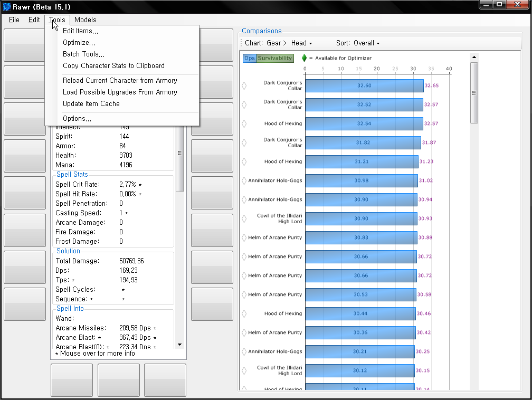Toggle Dps legend filter
532x400 pixels.
(250, 58)
